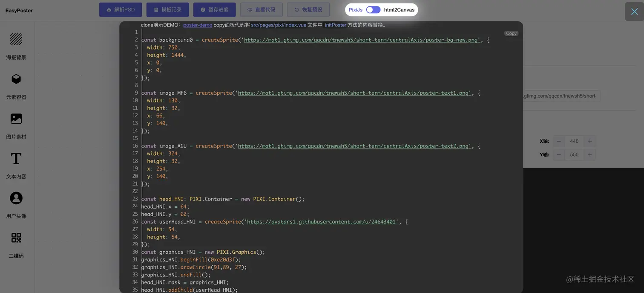
Task: Click the 查看代码 view code button
Action: (x=261, y=10)
